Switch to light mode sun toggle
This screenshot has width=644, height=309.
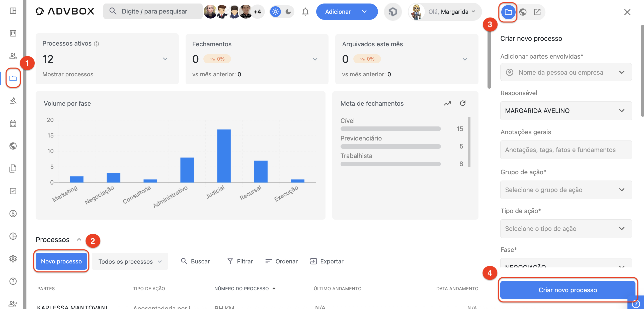(x=275, y=12)
